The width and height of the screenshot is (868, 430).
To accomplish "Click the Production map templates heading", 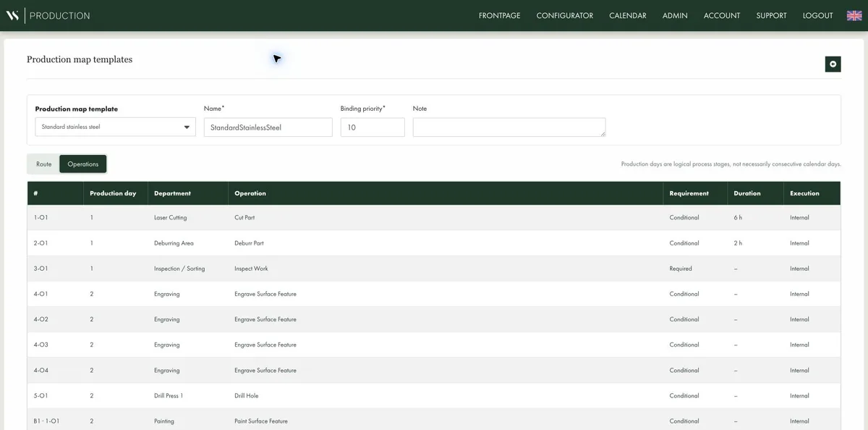I will (80, 59).
